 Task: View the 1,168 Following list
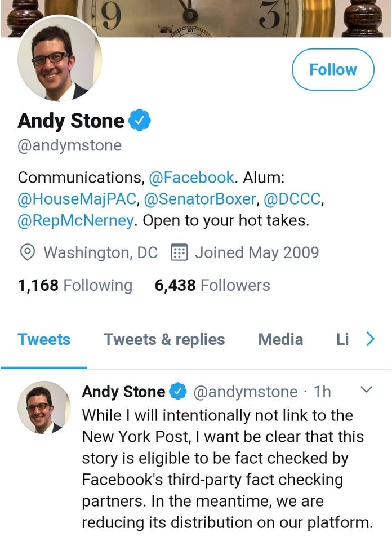coord(75,285)
